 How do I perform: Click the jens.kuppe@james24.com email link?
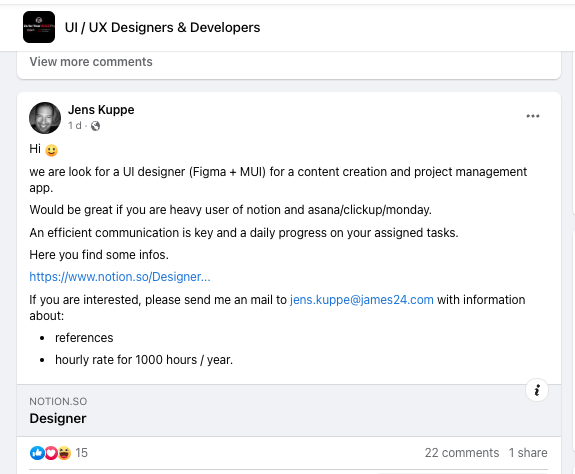point(362,300)
